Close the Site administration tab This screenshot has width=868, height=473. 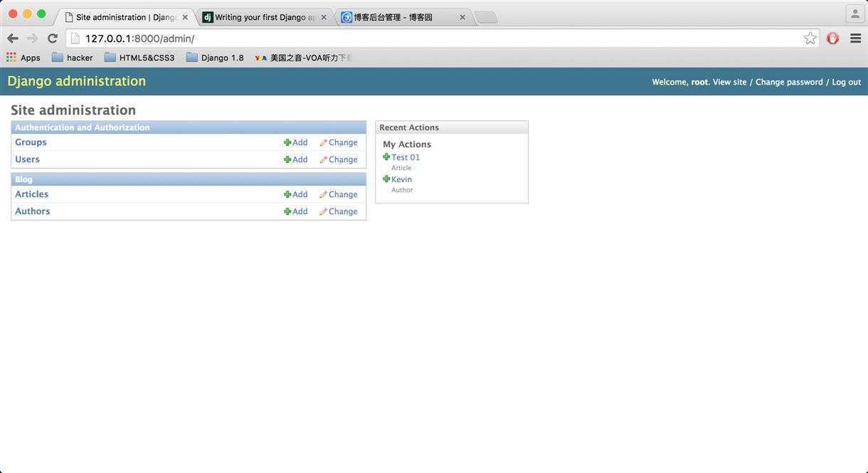185,17
